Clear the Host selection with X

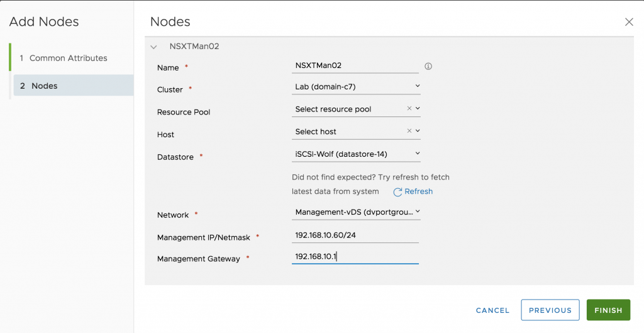point(409,131)
